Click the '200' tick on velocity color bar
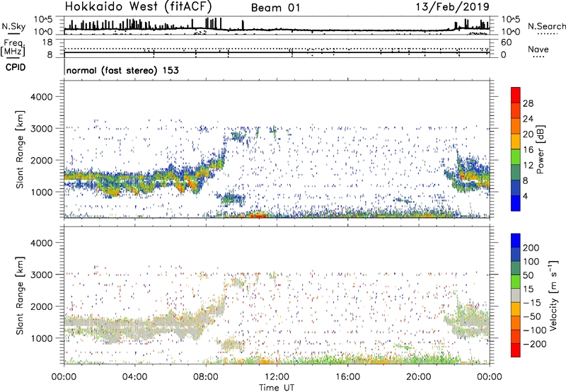 531,248
